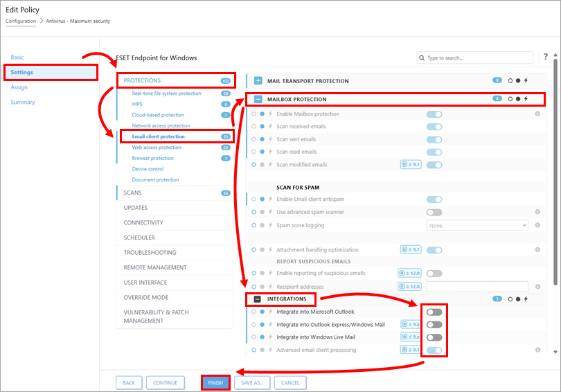Click version badge 9.1 on Scan modified emails

point(411,165)
